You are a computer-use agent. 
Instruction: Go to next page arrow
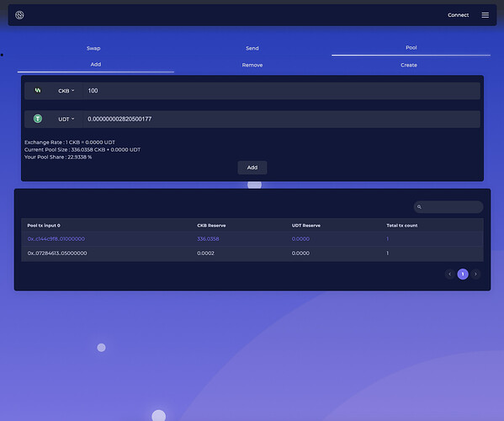475,274
